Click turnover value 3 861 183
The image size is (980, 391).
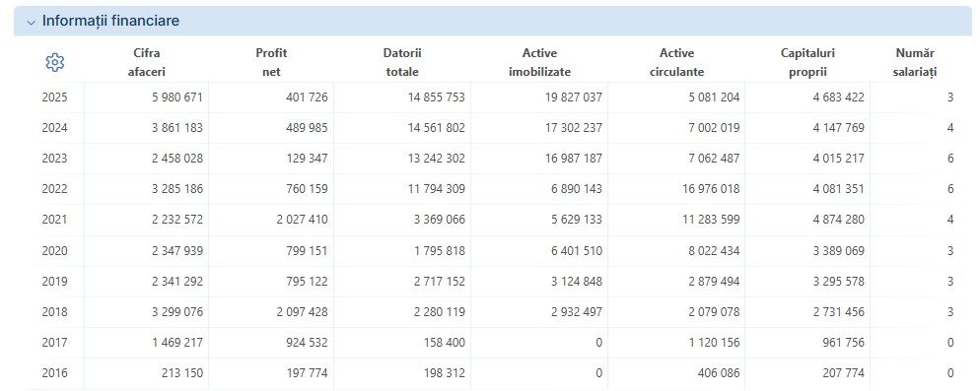(176, 128)
